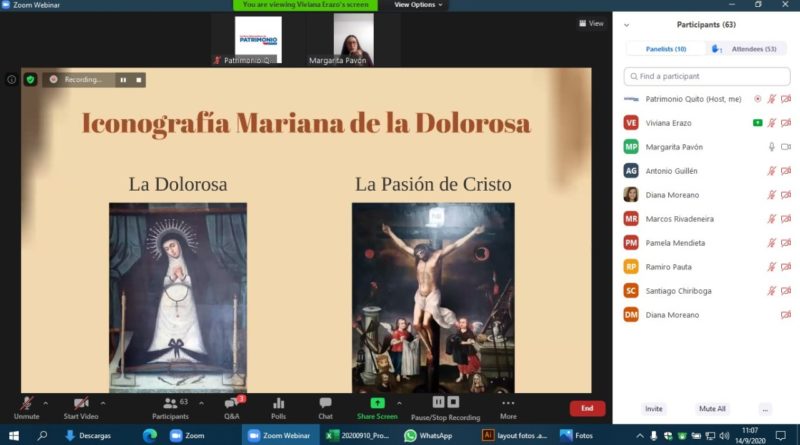Click the raised hand icon on Attendees tab
Viewport: 800px width, 445px height.
coord(716,49)
